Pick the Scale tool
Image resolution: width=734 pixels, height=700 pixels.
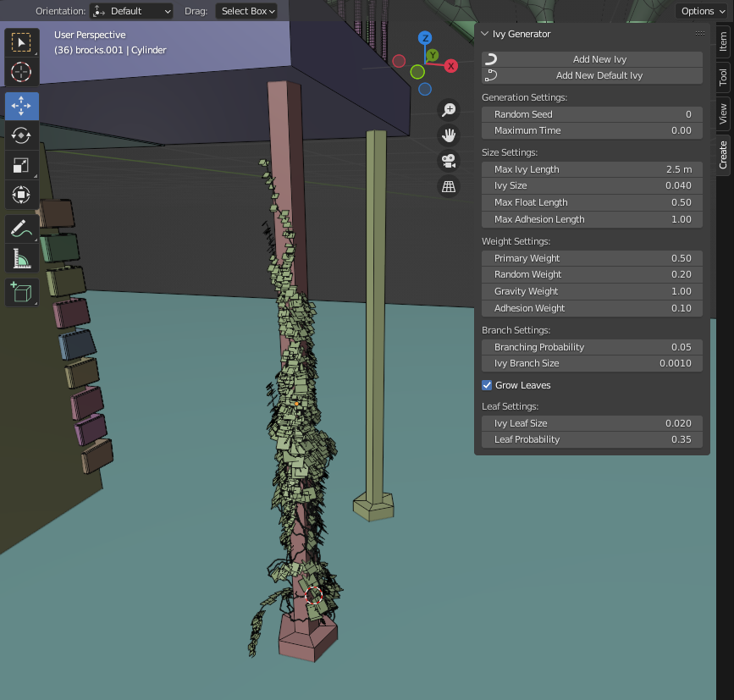point(21,165)
